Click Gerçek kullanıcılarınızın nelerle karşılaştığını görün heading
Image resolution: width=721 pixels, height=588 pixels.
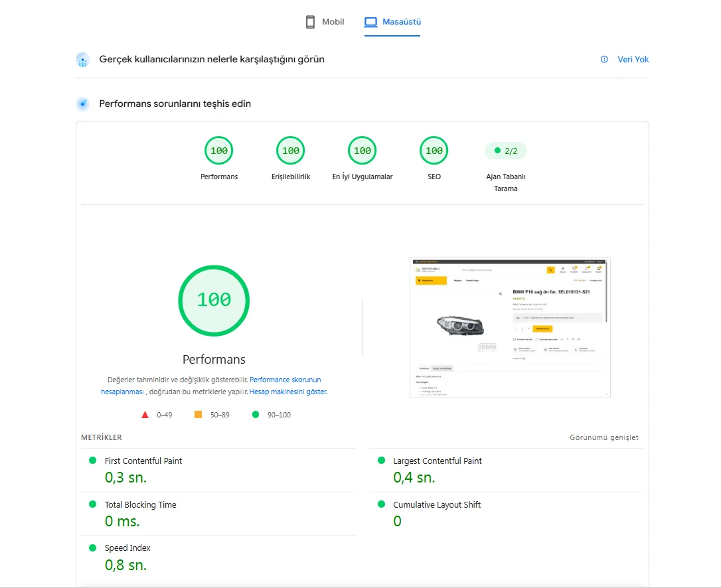(x=212, y=59)
